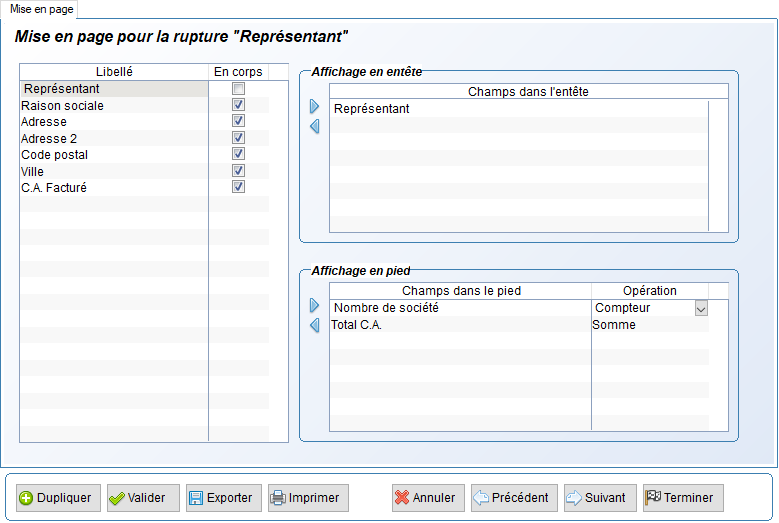Click the Dupliquer green plus button
The image size is (779, 523).
tap(58, 498)
